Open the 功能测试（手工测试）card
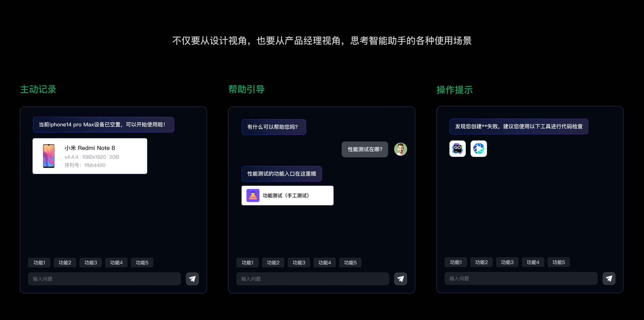 pos(287,195)
